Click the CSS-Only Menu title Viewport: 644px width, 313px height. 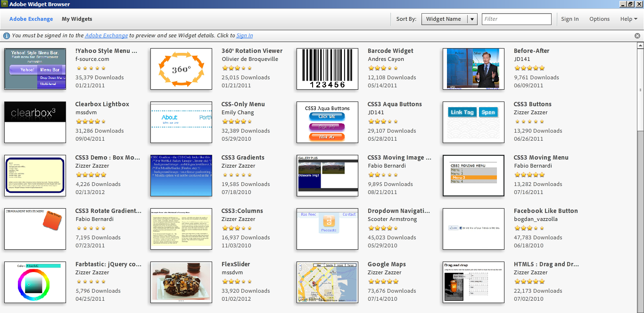pos(243,104)
